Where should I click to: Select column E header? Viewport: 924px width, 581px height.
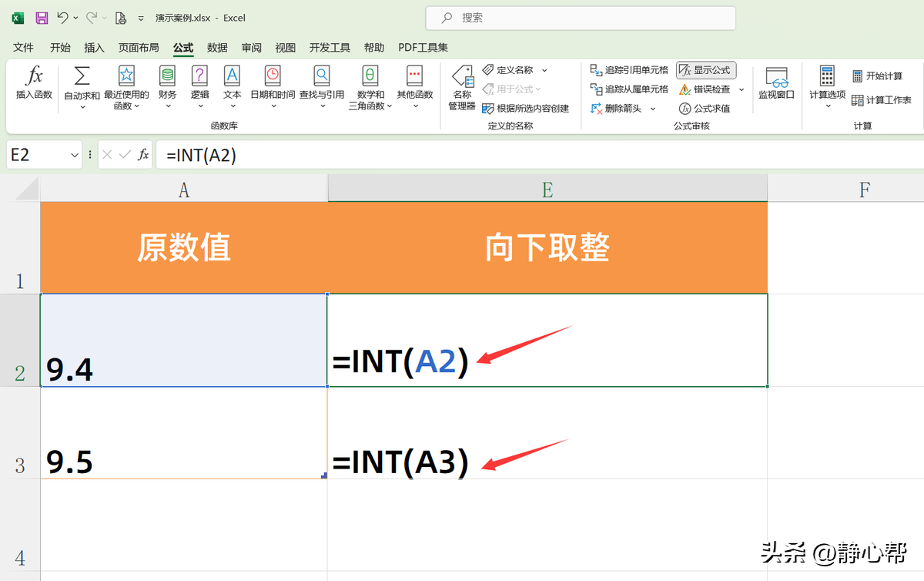pos(547,189)
